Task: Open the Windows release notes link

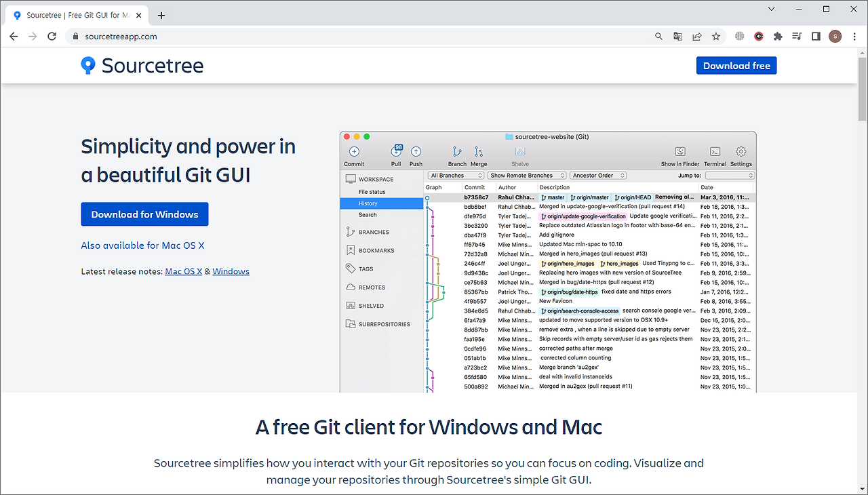Action: [231, 271]
